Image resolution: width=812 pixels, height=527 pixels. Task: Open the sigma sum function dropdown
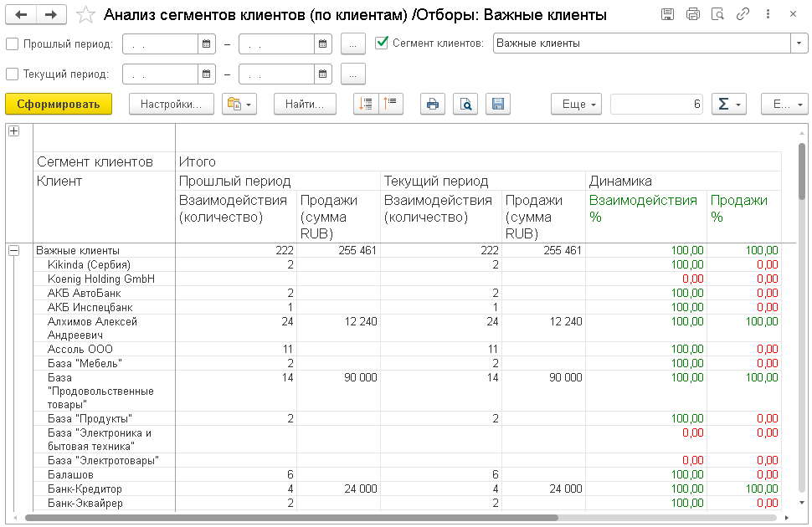729,104
